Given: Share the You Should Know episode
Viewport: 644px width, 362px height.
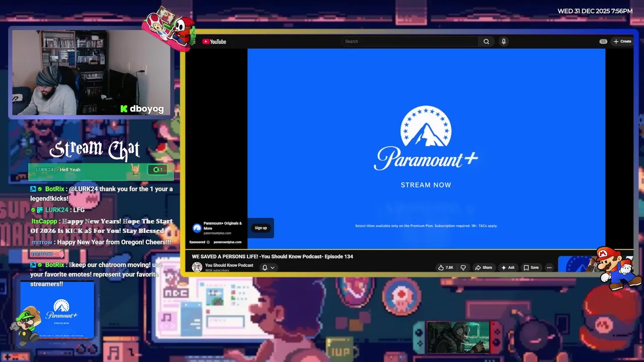Looking at the screenshot, I should [x=484, y=267].
